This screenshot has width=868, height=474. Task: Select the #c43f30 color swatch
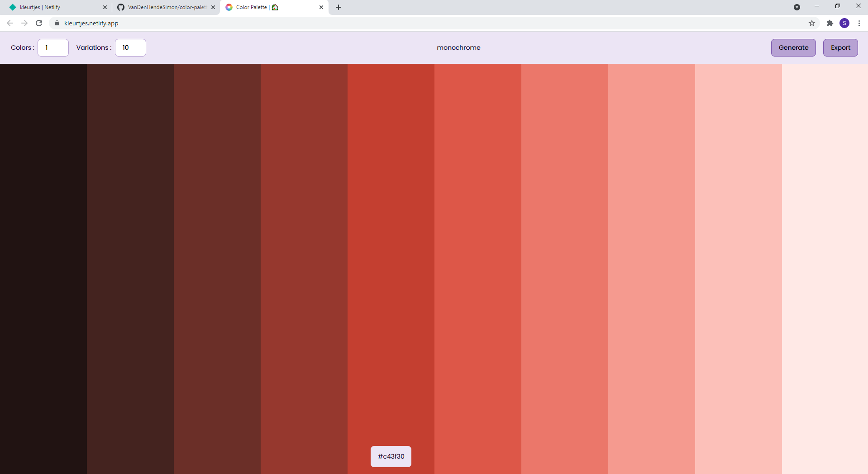[x=391, y=456]
